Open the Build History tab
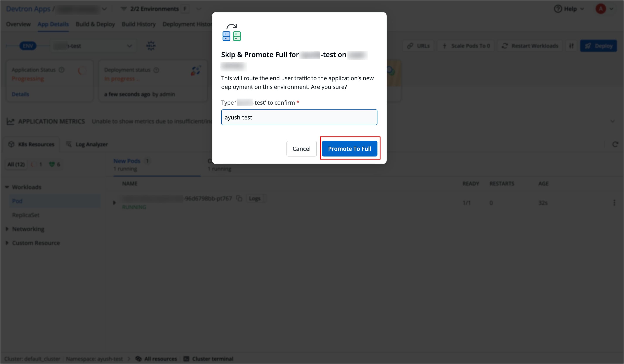 click(x=139, y=24)
